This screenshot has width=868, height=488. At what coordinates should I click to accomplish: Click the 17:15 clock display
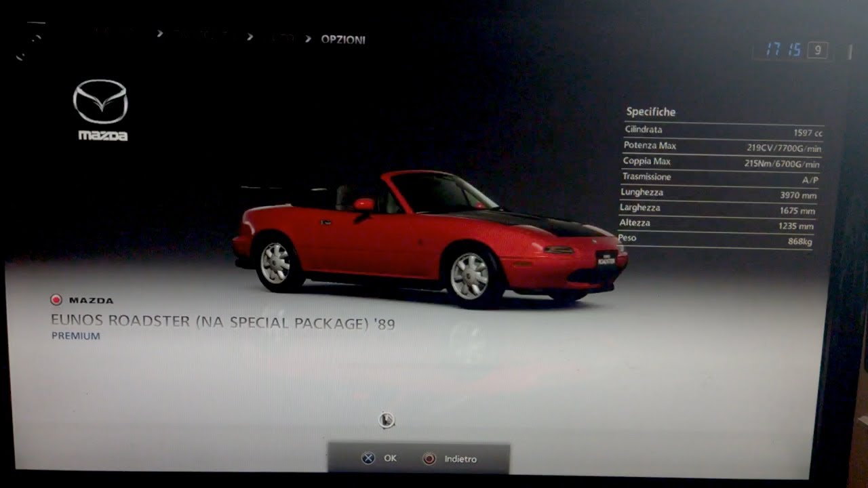coord(783,49)
